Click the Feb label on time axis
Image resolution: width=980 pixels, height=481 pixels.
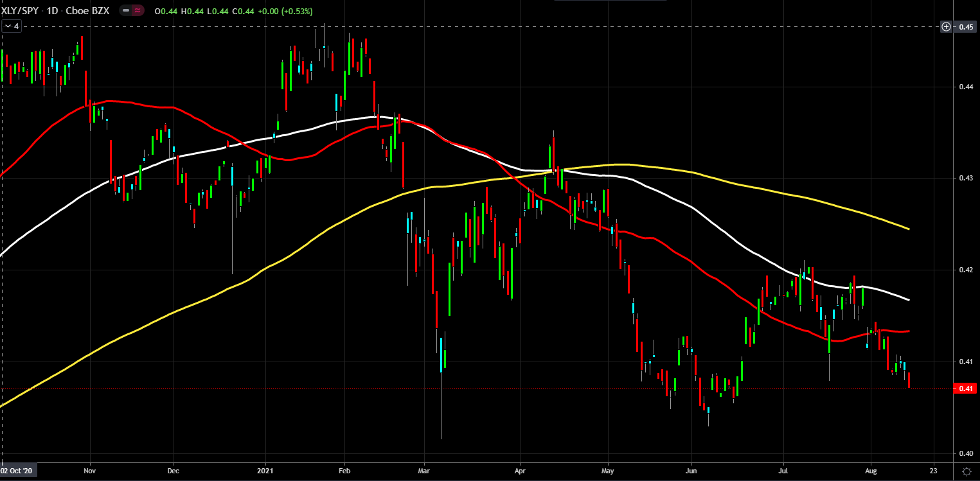pos(344,470)
